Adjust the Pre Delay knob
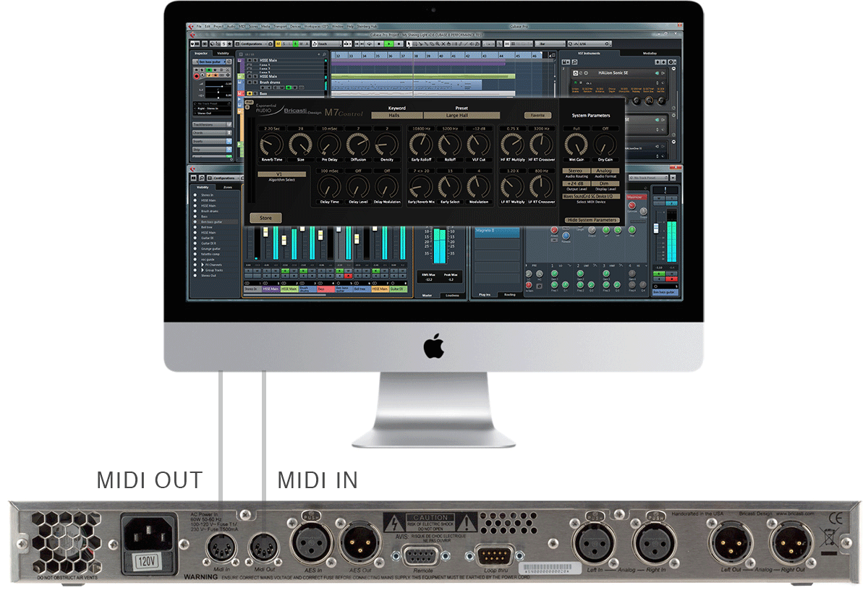The height and width of the screenshot is (614, 868). [x=329, y=144]
